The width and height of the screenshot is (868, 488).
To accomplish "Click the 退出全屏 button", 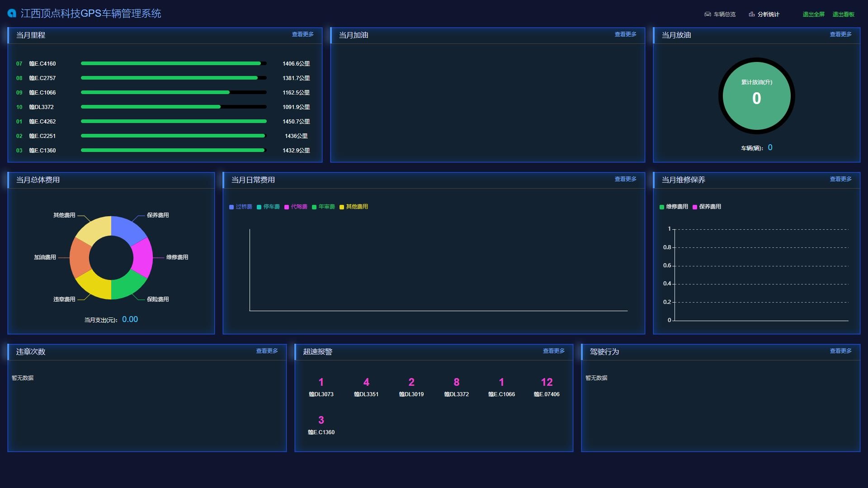I will (813, 14).
